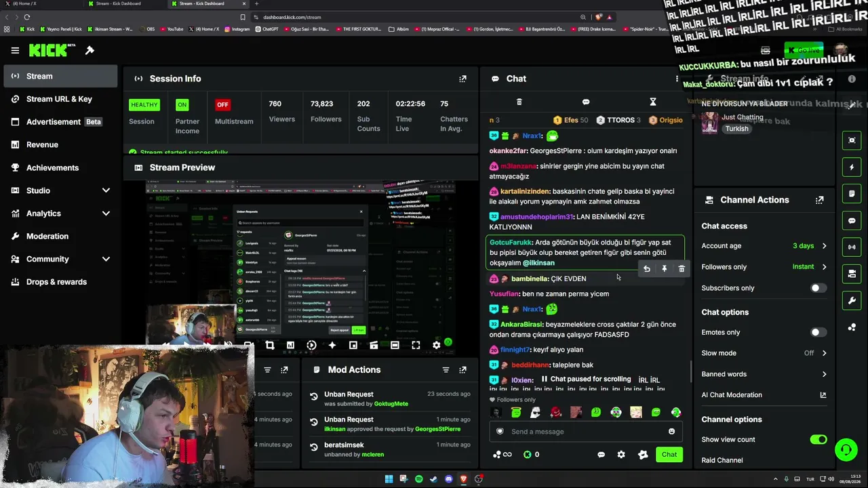Open the ChatGPT bookmark
This screenshot has height=488, width=868.
tap(267, 29)
